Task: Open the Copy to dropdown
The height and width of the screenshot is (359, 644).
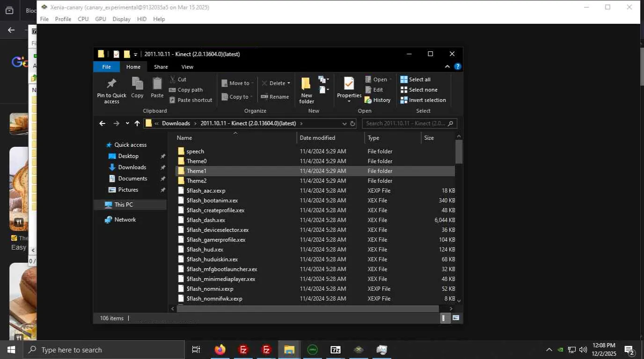Action: click(x=238, y=97)
